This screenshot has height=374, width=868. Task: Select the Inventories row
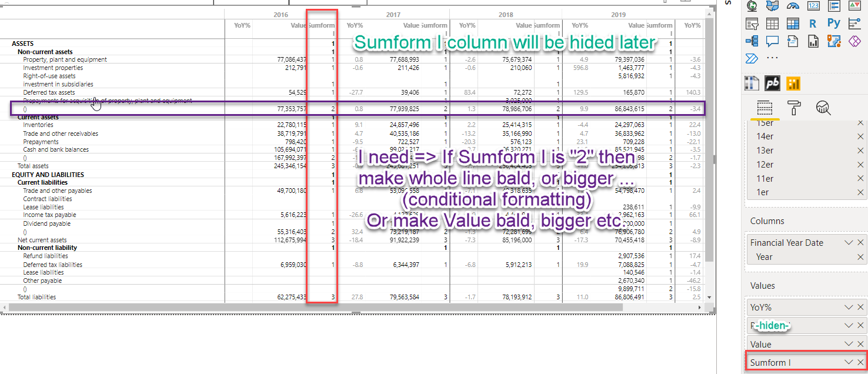pos(38,125)
